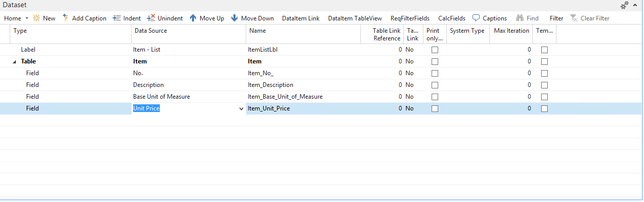Click the Add Caption icon
This screenshot has height=202, width=644.
pos(66,18)
